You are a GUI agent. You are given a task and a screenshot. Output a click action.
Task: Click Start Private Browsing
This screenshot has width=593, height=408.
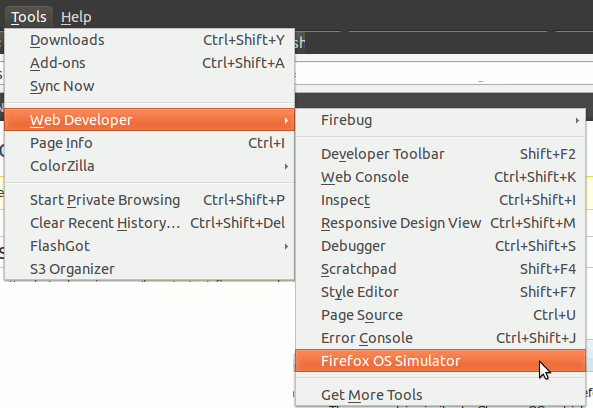[149, 200]
